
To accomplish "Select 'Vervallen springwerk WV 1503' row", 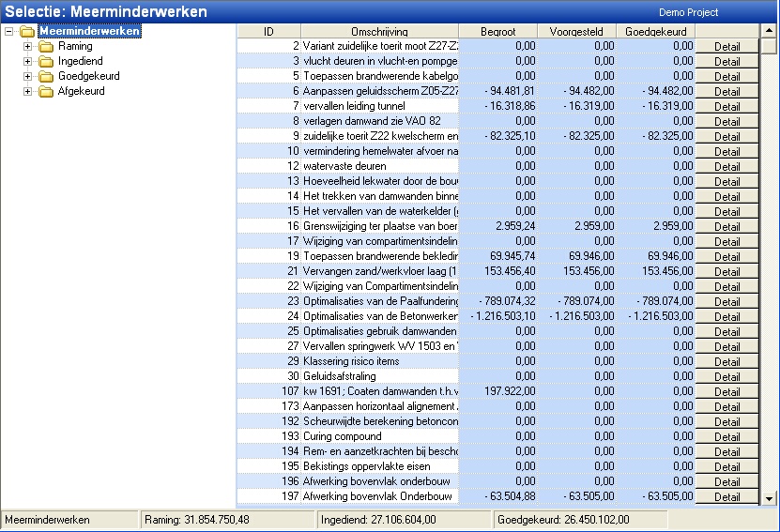I will click(379, 346).
